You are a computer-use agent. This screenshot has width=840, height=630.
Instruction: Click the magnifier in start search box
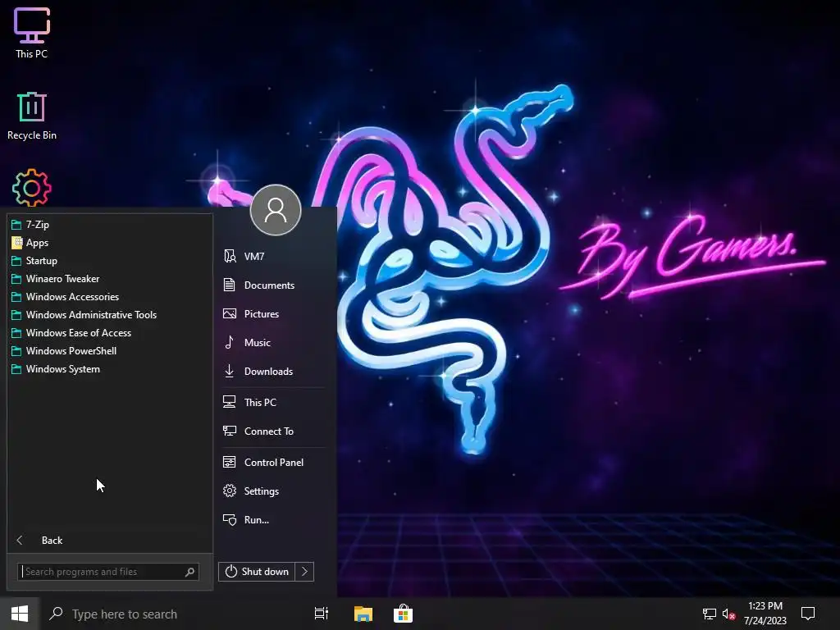189,572
